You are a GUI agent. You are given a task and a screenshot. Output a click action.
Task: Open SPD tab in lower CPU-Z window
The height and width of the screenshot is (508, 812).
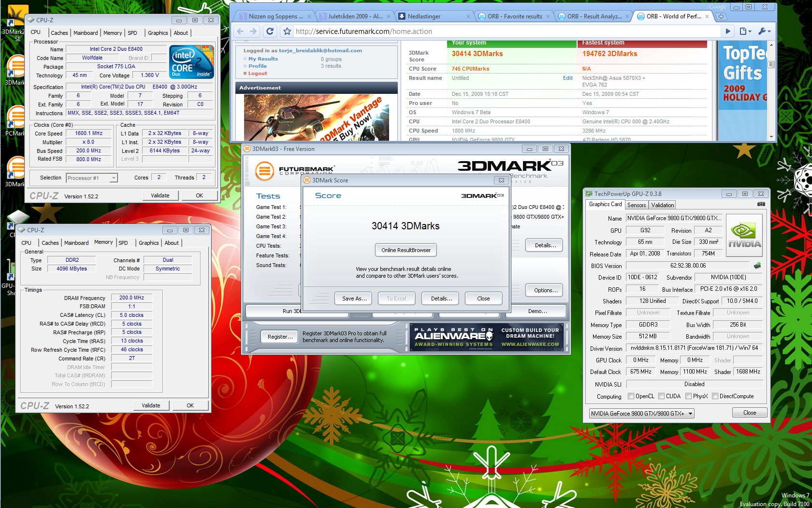tap(123, 243)
